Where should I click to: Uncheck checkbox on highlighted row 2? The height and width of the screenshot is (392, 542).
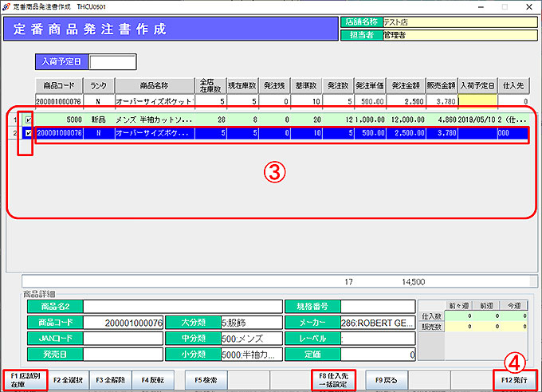click(29, 133)
